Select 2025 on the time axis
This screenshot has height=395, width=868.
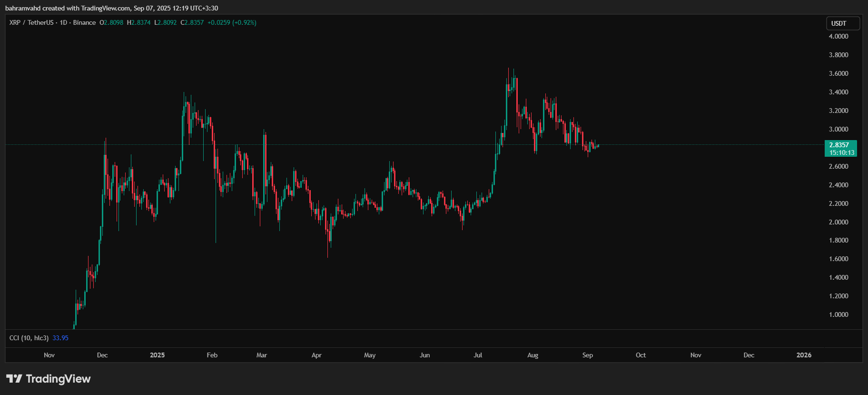(157, 355)
